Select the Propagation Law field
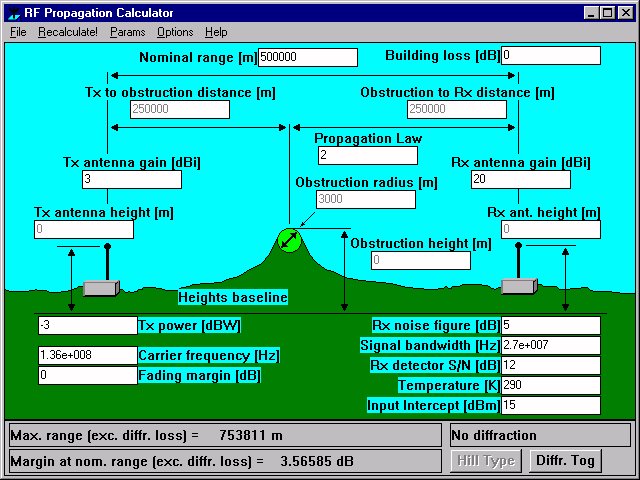640x480 pixels. (x=367, y=155)
